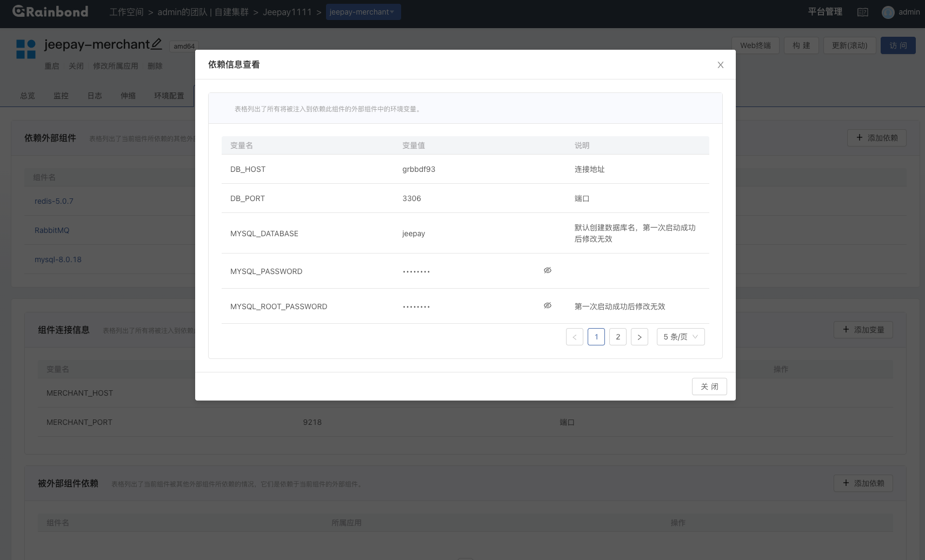
Task: Click the previous page arrow
Action: (575, 337)
